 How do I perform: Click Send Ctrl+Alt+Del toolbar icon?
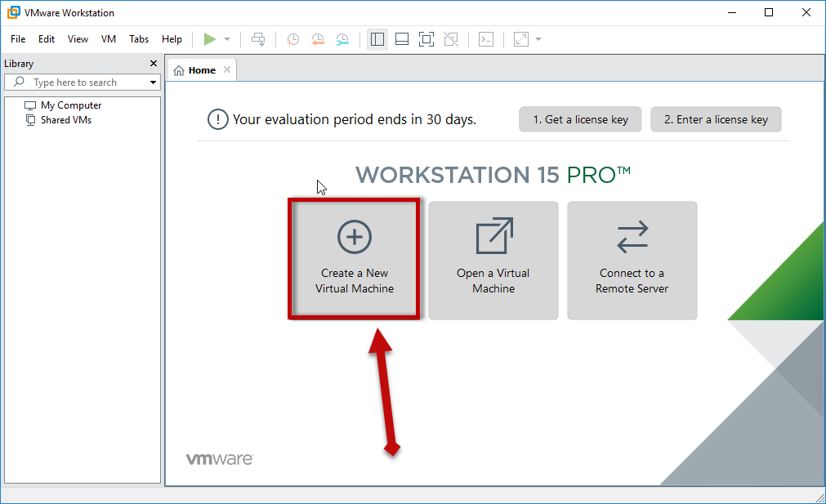click(258, 39)
